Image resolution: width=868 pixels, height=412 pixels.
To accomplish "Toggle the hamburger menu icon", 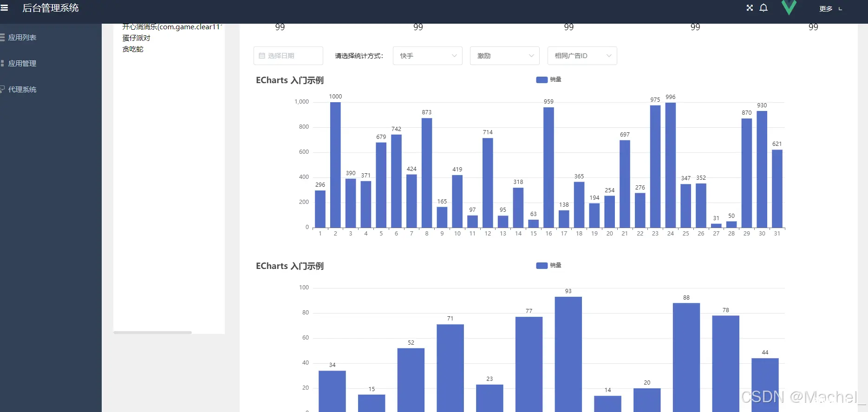I will pos(4,8).
